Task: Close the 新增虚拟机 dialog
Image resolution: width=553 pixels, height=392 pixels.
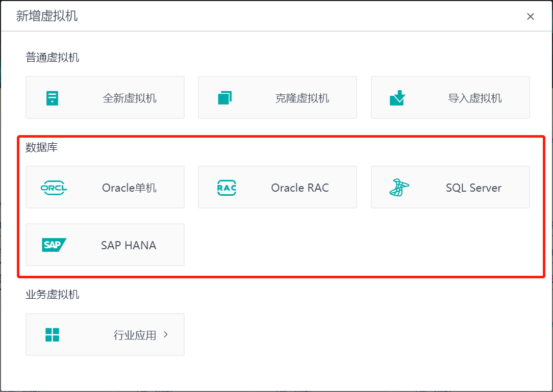Action: (531, 16)
